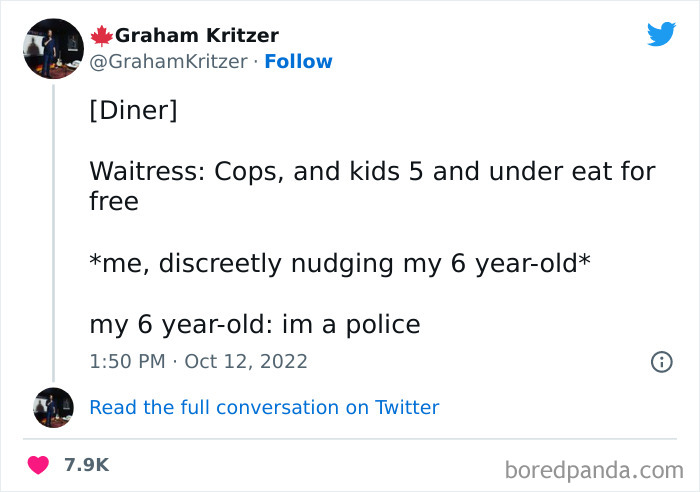Image resolution: width=700 pixels, height=492 pixels.
Task: Read the full conversation on Twitter
Action: [264, 407]
